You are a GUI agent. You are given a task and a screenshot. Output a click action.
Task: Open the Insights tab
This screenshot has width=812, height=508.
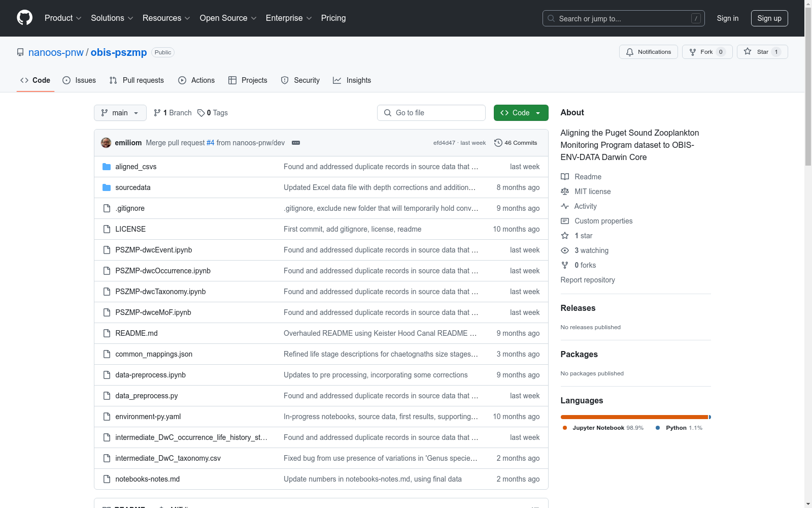352,80
